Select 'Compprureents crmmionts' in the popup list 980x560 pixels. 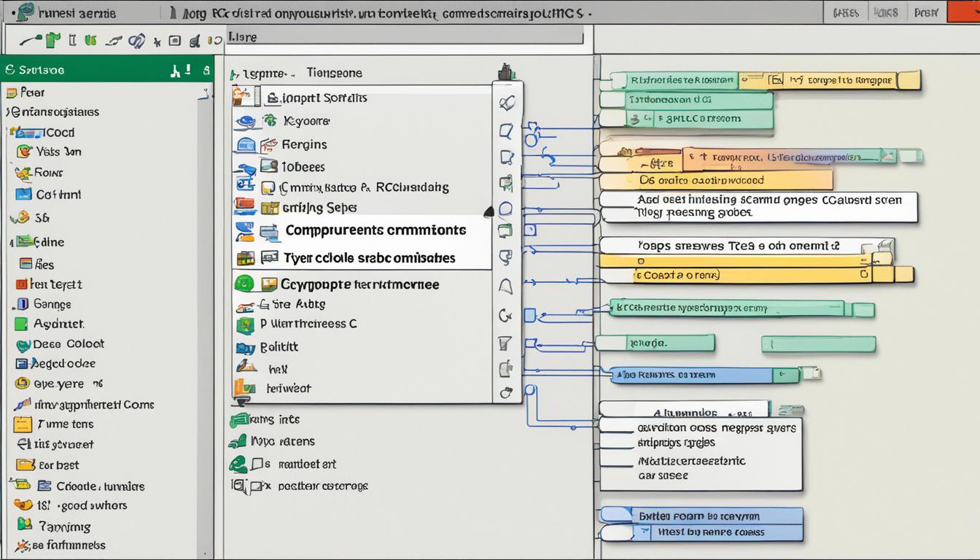click(x=375, y=230)
